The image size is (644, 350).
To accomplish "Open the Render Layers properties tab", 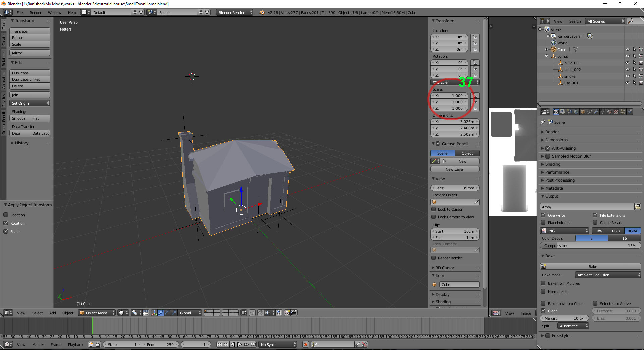I will point(562,112).
